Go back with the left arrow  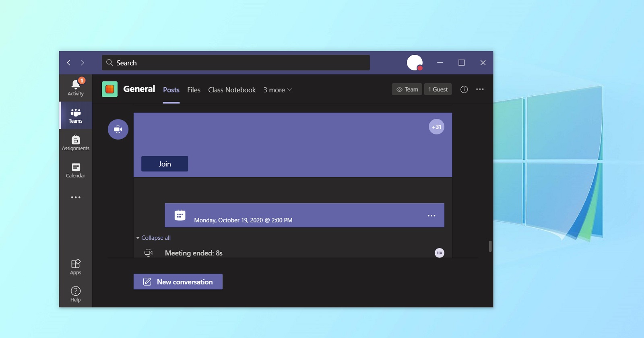69,63
